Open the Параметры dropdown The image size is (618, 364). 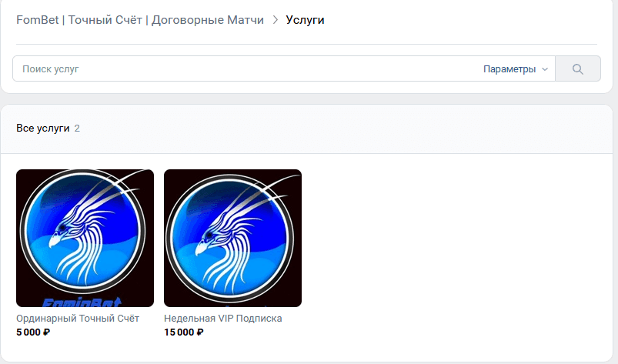516,69
